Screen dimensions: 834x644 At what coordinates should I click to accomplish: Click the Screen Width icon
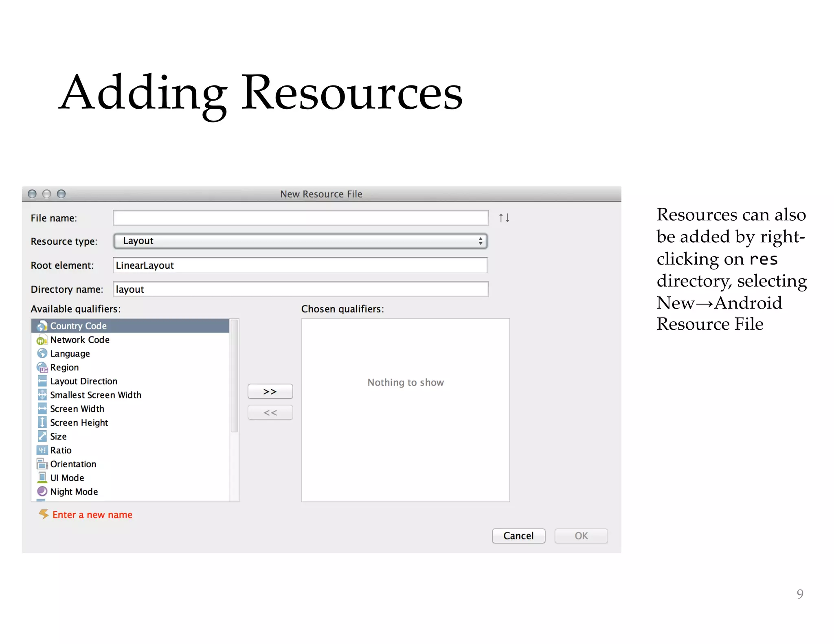coord(42,408)
